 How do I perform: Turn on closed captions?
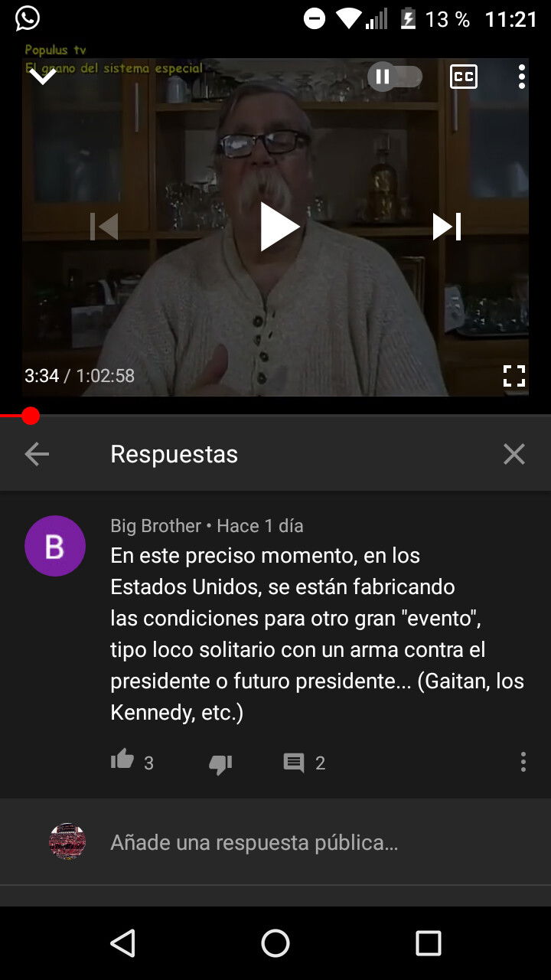tap(464, 77)
